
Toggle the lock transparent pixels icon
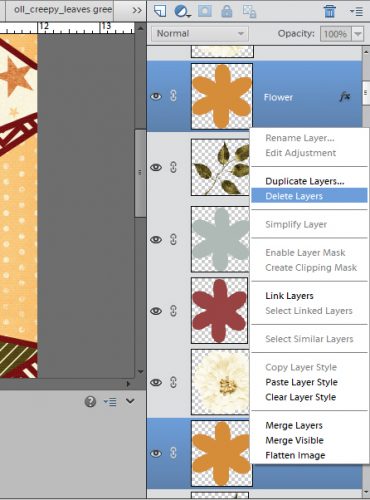point(249,11)
